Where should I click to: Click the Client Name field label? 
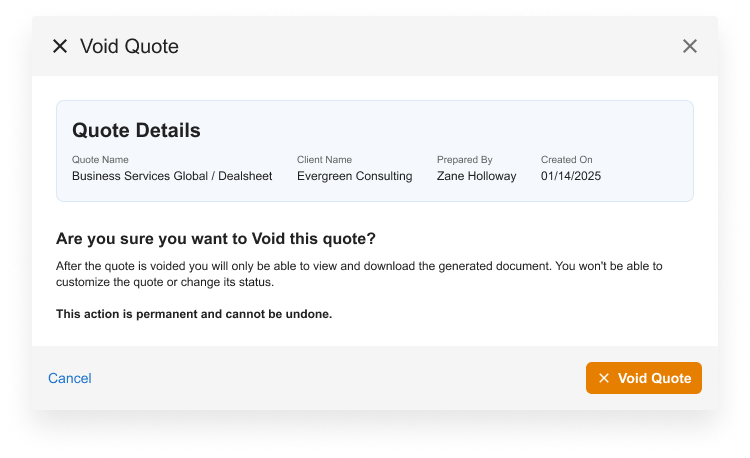pos(324,159)
